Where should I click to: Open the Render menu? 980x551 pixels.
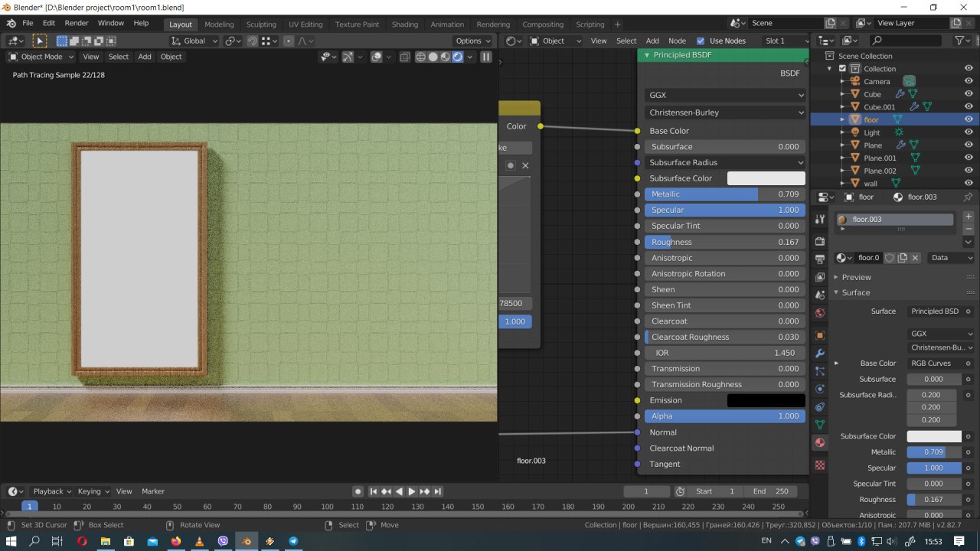point(77,23)
